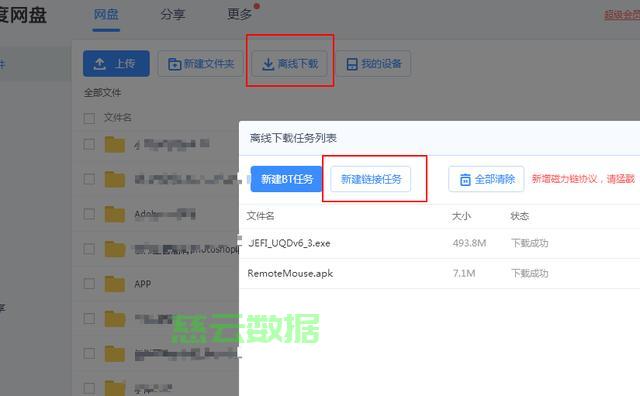Viewport: 640px width, 396px height.
Task: Check the checkbox of the row below Adobe
Action: pos(89,249)
